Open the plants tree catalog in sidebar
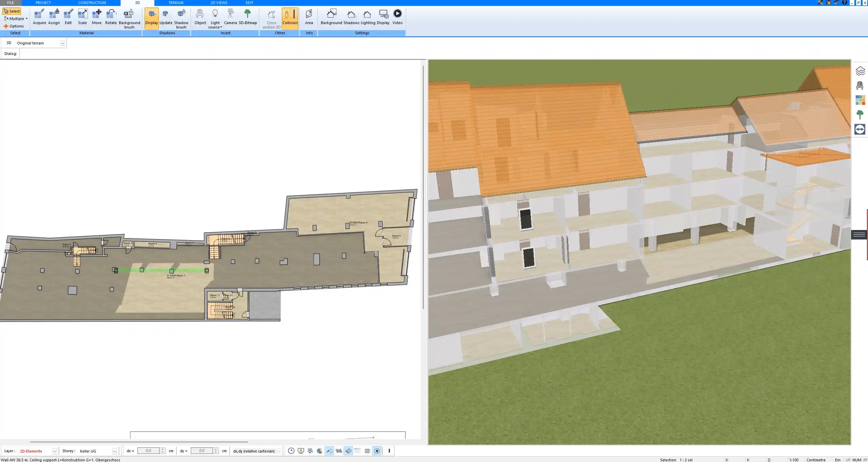 pyautogui.click(x=860, y=115)
